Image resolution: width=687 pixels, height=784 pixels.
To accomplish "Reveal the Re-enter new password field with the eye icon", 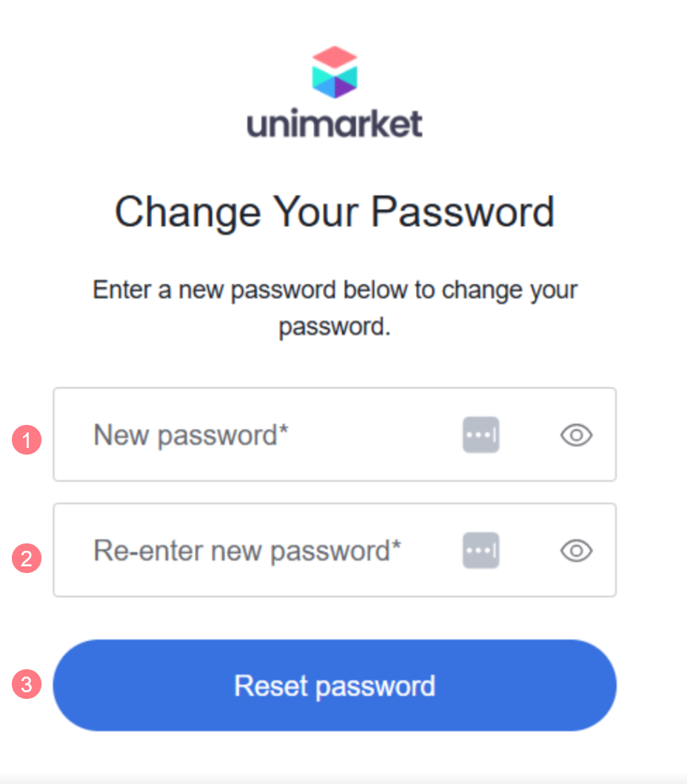I will click(x=576, y=551).
